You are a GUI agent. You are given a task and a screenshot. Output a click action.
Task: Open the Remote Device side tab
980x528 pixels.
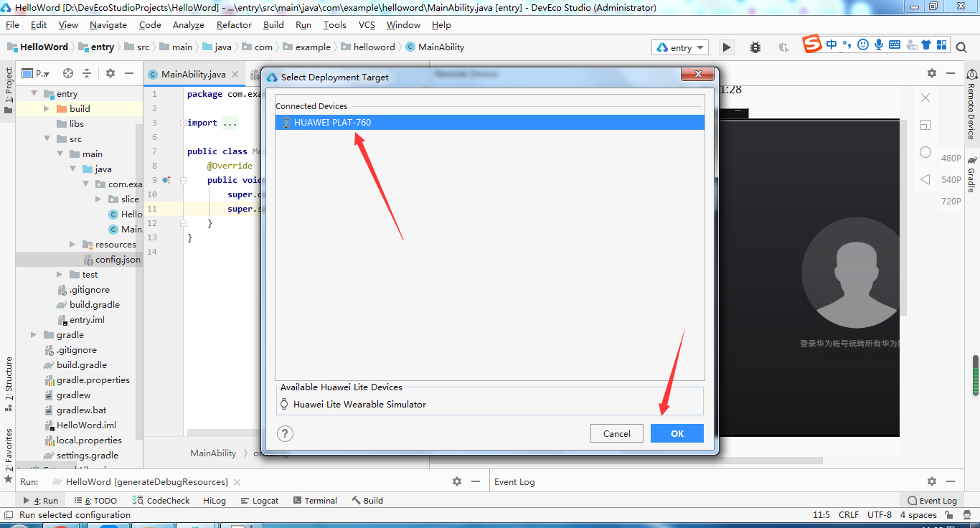pos(972,105)
